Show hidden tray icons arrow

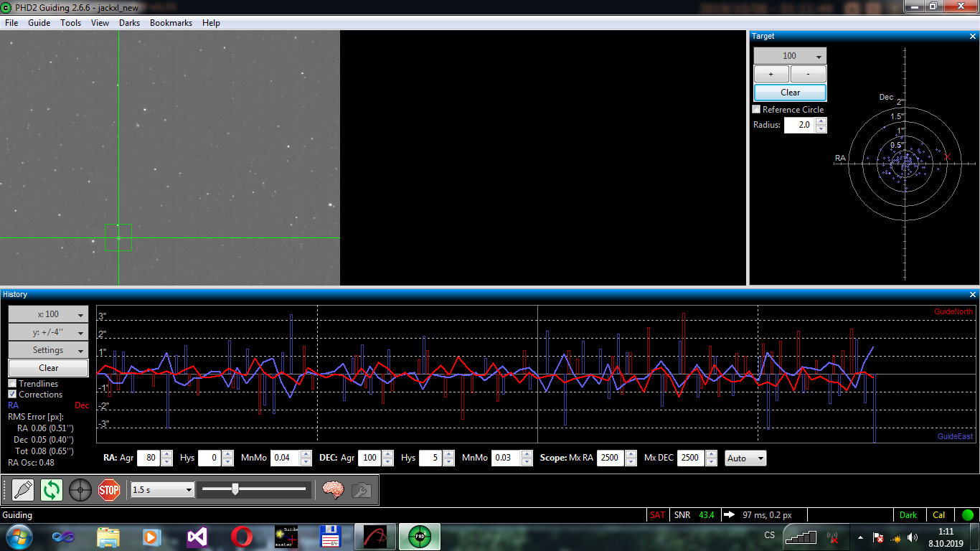[860, 537]
